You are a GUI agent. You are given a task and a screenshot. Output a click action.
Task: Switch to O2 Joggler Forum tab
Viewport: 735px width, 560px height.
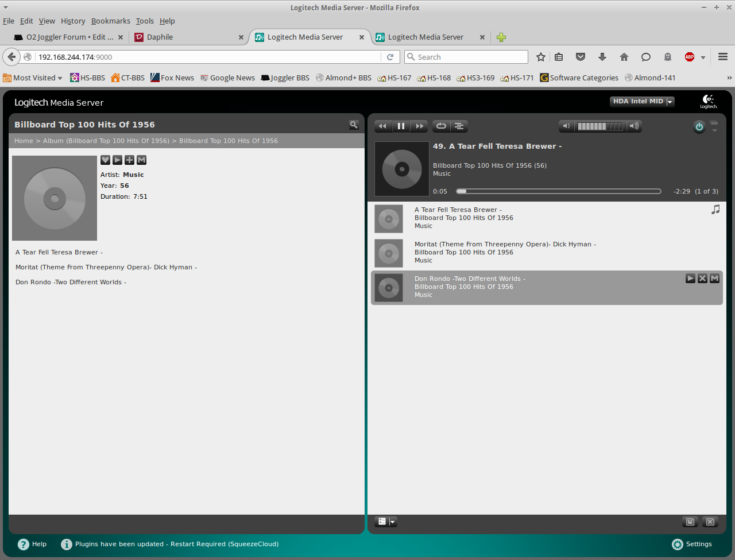pos(68,37)
